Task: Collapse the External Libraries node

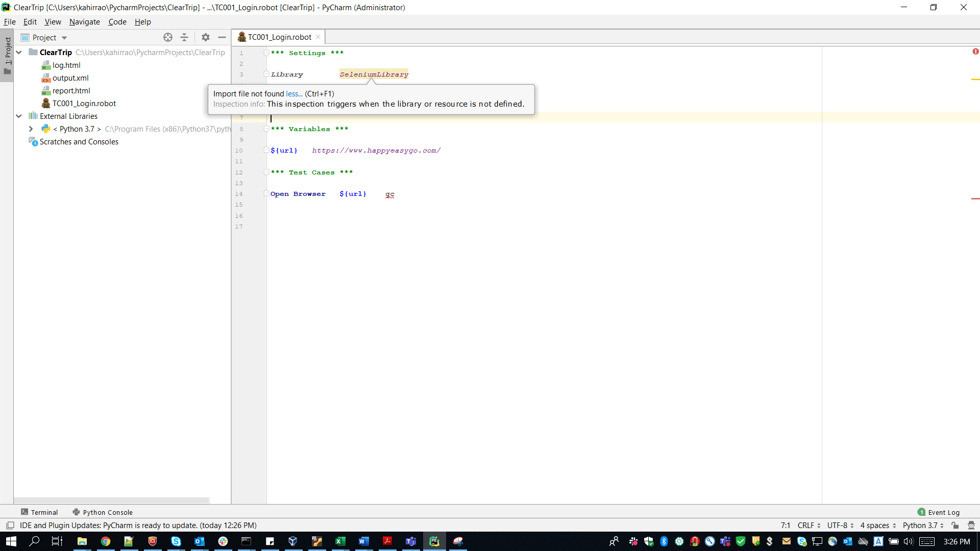Action: (x=19, y=116)
